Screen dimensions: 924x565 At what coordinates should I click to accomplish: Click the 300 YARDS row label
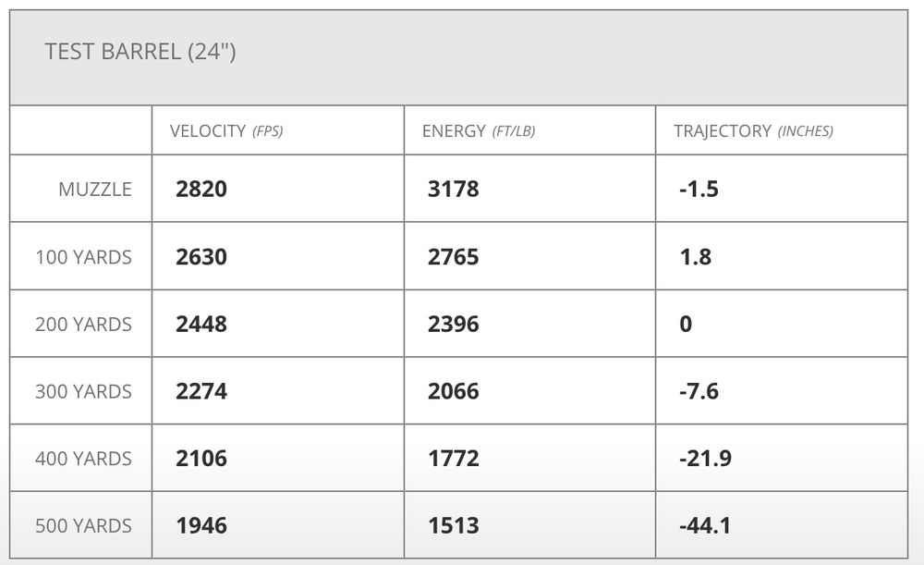pyautogui.click(x=84, y=391)
